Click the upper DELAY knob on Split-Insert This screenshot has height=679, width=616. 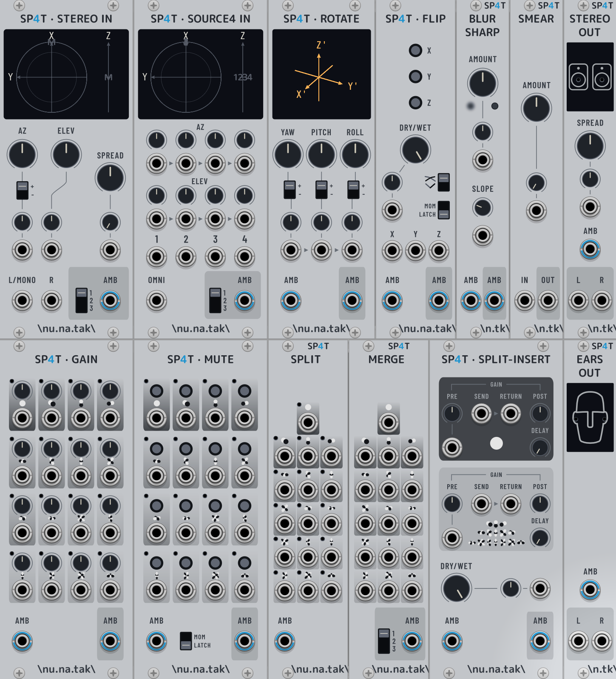(x=540, y=448)
